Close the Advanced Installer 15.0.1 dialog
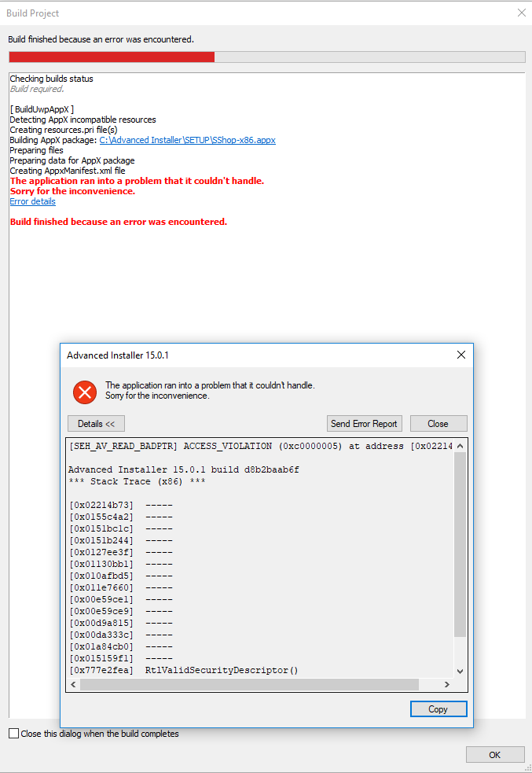This screenshot has height=773, width=532. pyautogui.click(x=461, y=355)
